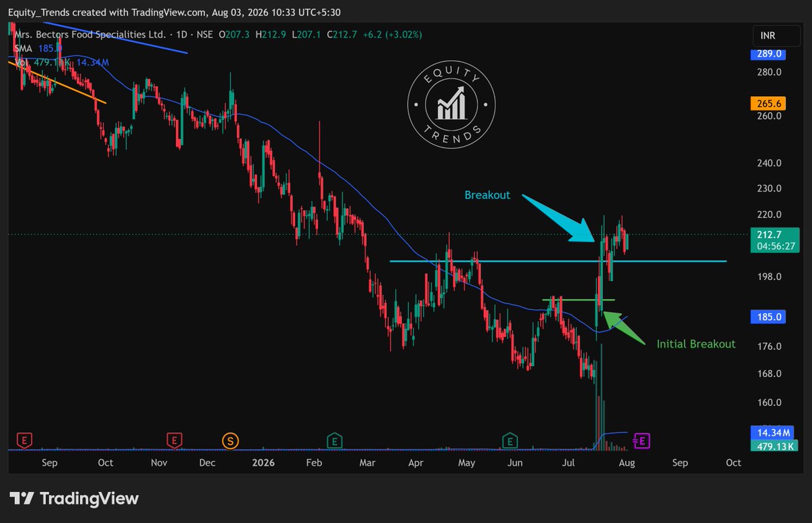Click the Feb label on time axis

(313, 463)
